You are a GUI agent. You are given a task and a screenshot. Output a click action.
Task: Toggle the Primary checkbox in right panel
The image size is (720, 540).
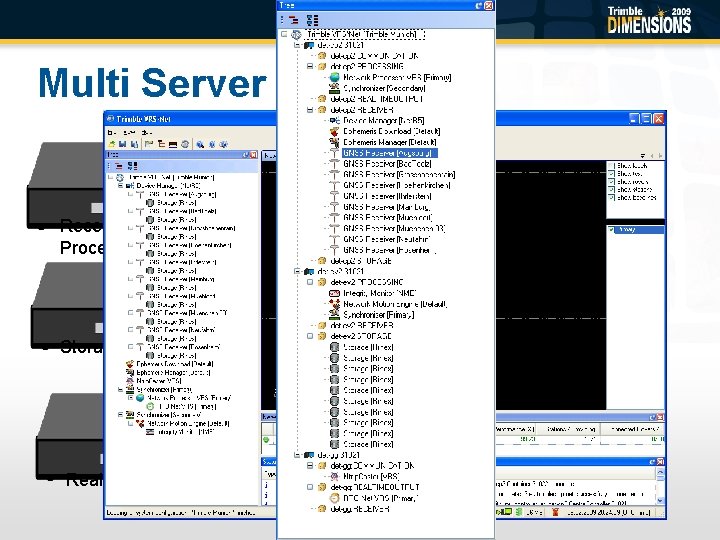[x=612, y=230]
